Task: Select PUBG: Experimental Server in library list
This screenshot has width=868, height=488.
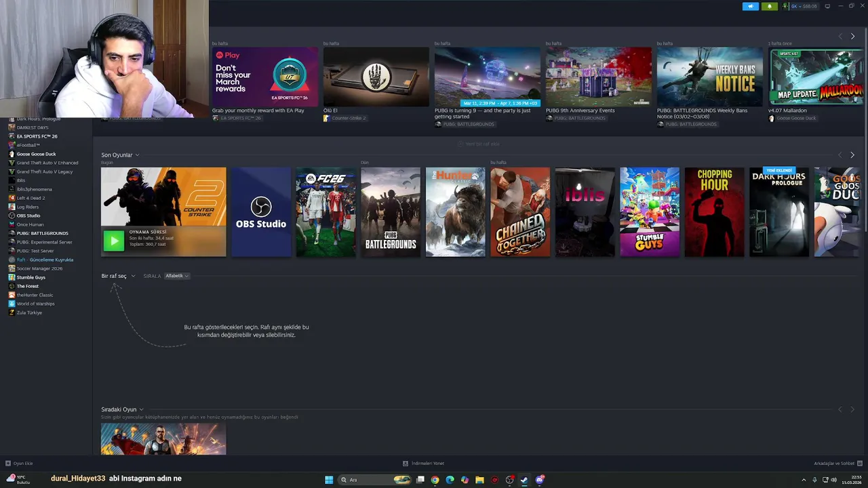Action: coord(44,242)
